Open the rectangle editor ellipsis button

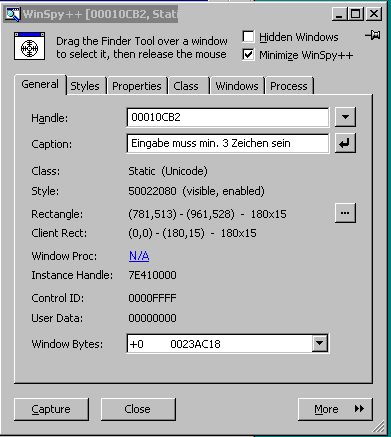pos(345,213)
